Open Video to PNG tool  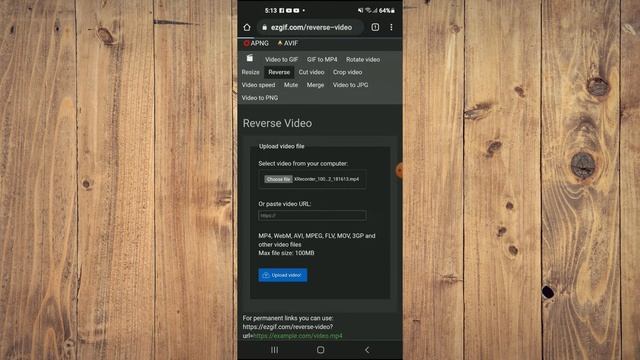(x=260, y=98)
